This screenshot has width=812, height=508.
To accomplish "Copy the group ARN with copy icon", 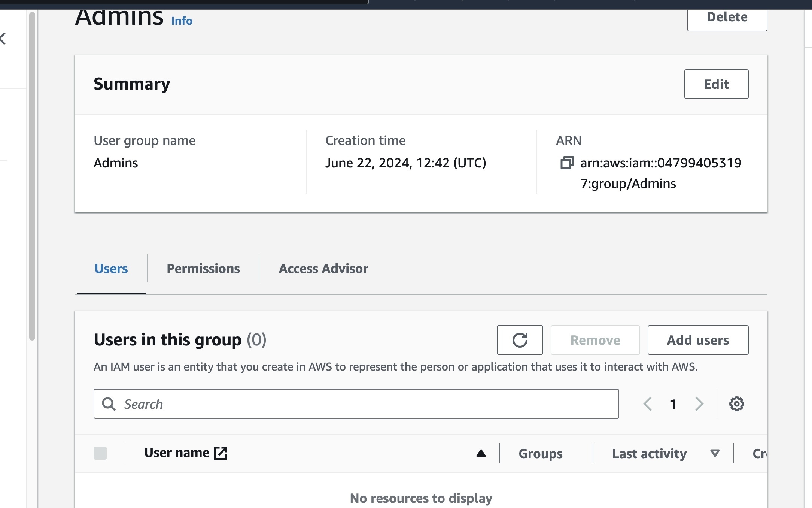I will (x=566, y=163).
